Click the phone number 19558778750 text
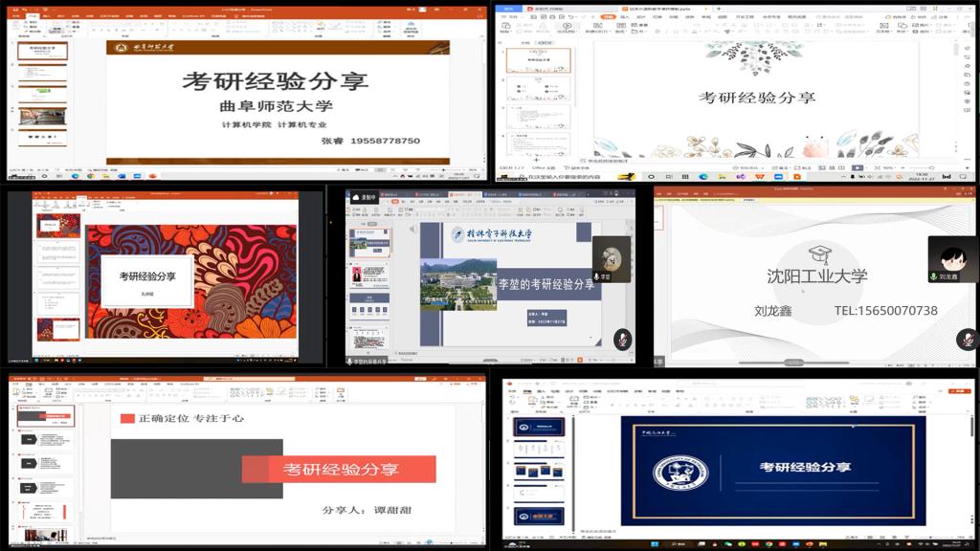 (385, 141)
